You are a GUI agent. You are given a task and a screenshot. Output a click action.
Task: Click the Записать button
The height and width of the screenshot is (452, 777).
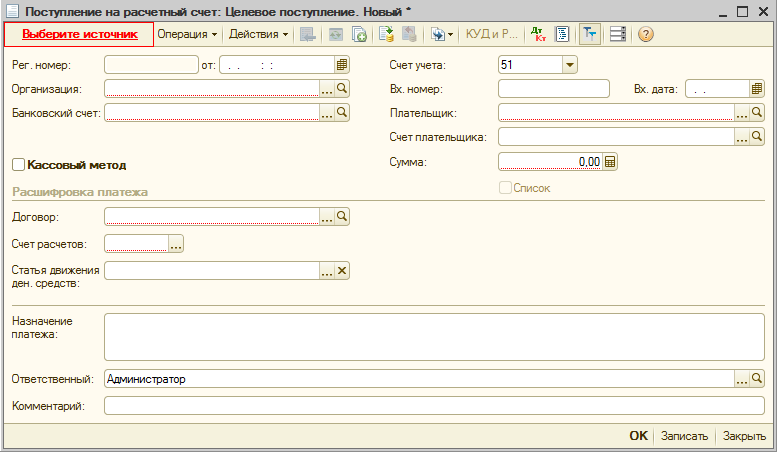click(x=684, y=436)
